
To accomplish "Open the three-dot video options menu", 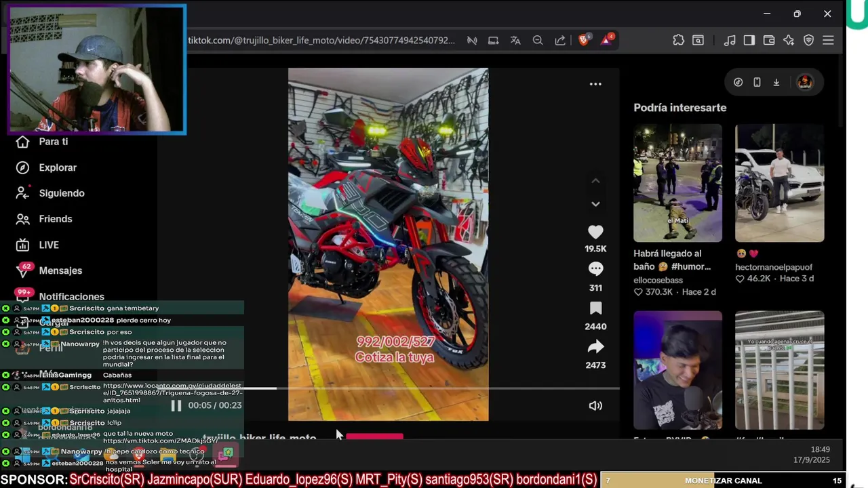I will point(595,84).
